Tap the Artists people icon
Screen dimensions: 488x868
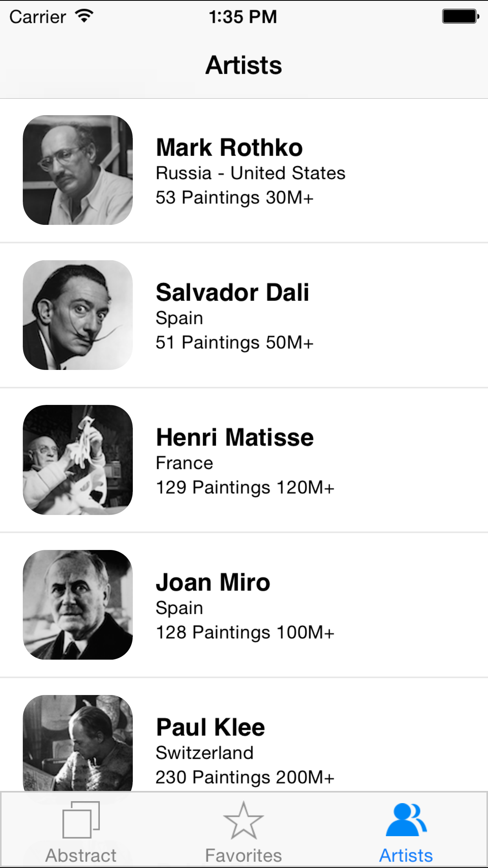[406, 820]
